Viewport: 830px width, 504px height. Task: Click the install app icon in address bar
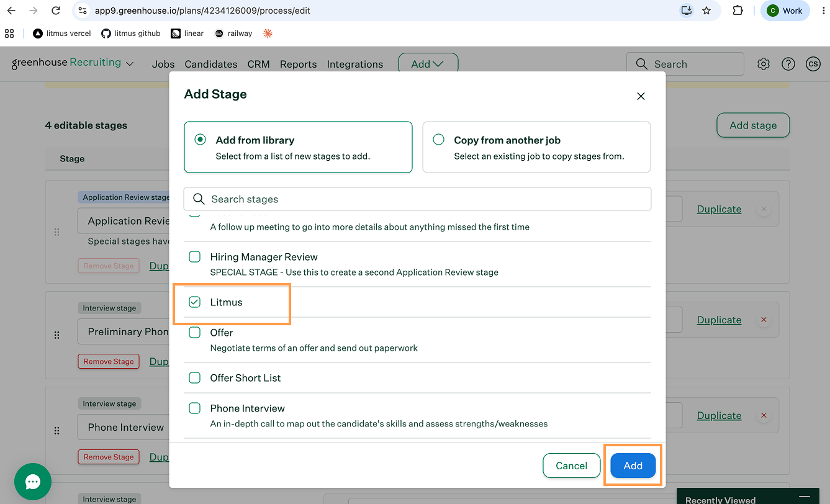[686, 11]
